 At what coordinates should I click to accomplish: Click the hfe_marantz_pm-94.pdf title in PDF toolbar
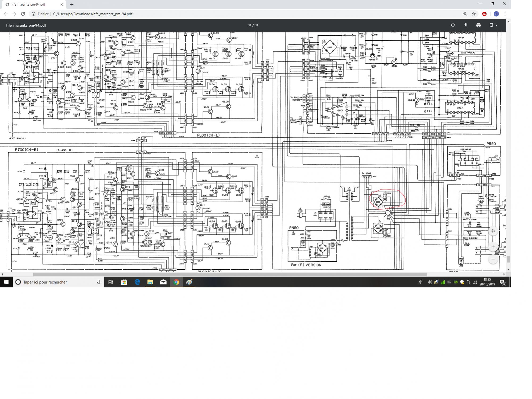[x=26, y=25]
